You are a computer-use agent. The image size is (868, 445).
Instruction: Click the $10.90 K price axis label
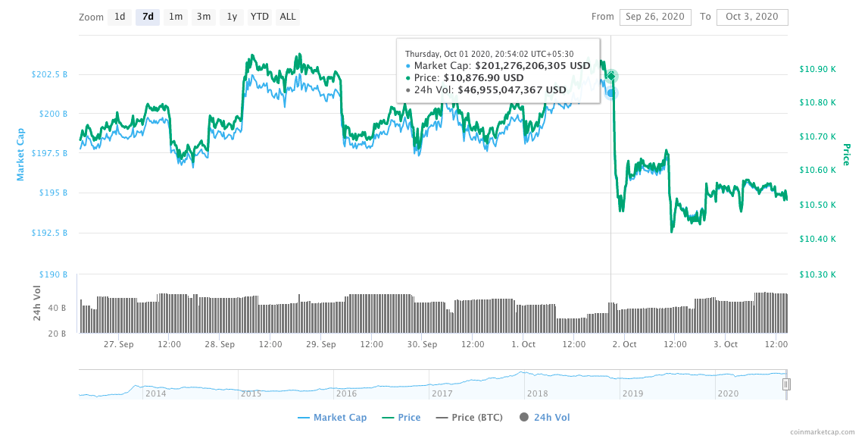click(x=817, y=69)
